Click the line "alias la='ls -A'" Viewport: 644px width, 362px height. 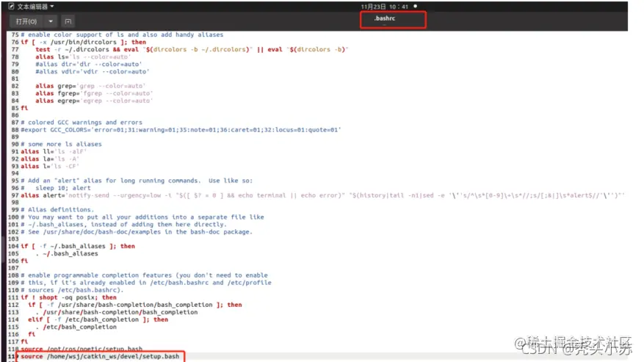click(x=50, y=159)
